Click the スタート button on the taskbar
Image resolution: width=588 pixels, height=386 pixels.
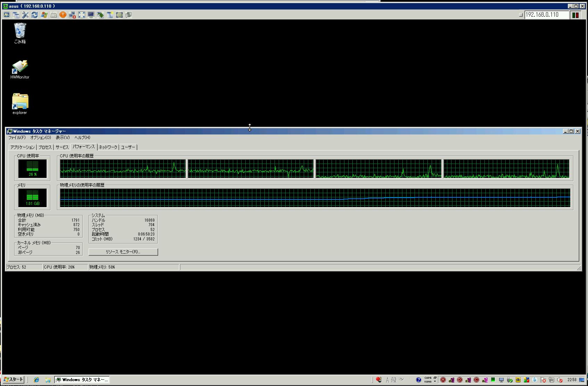coord(14,379)
